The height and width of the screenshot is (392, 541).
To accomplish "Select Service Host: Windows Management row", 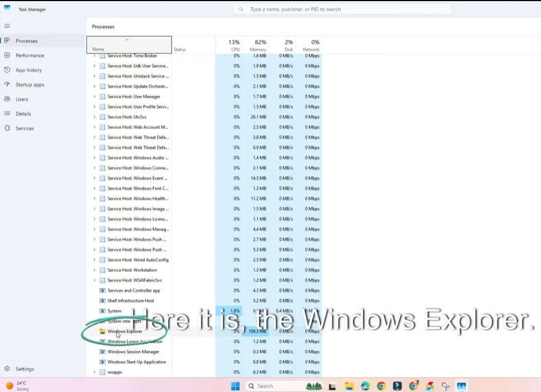I will pyautogui.click(x=204, y=229).
